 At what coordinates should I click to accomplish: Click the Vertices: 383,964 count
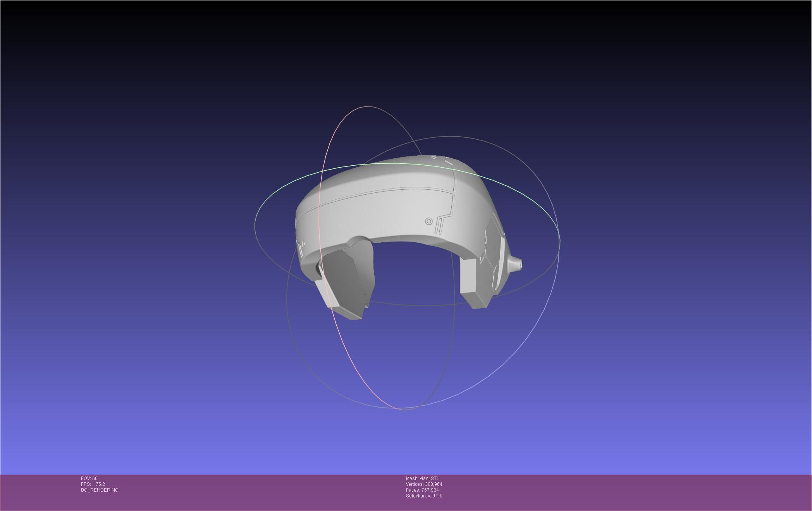point(424,484)
